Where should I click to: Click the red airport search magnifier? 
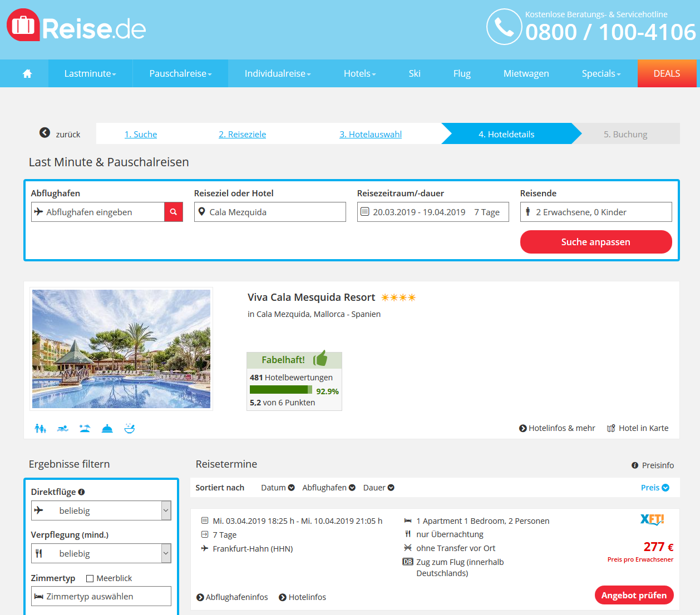(x=174, y=212)
